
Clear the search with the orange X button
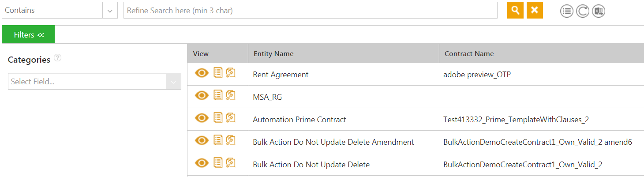[x=535, y=10]
